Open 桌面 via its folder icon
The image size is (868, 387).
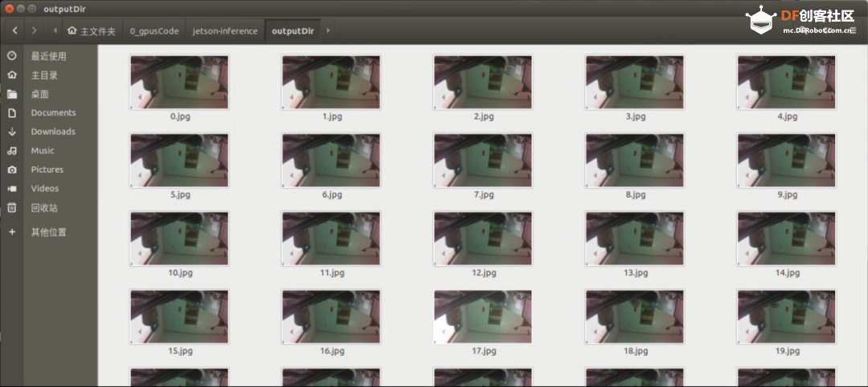pos(12,94)
